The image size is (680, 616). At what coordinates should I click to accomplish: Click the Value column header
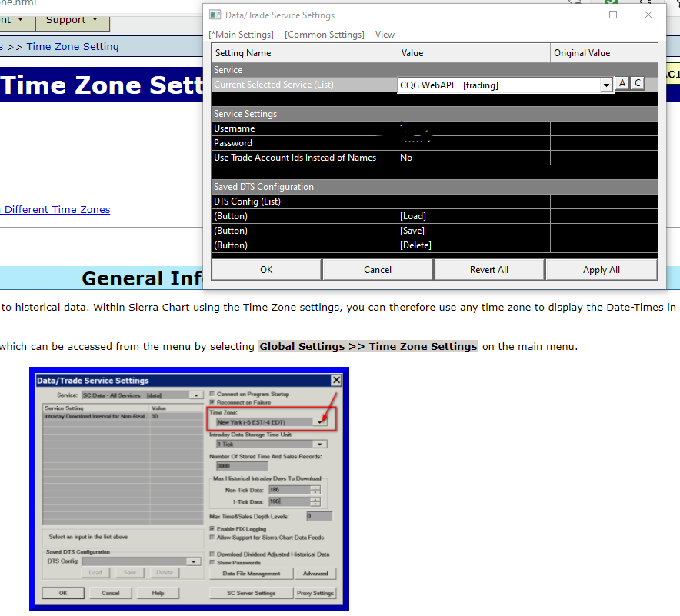tap(474, 53)
